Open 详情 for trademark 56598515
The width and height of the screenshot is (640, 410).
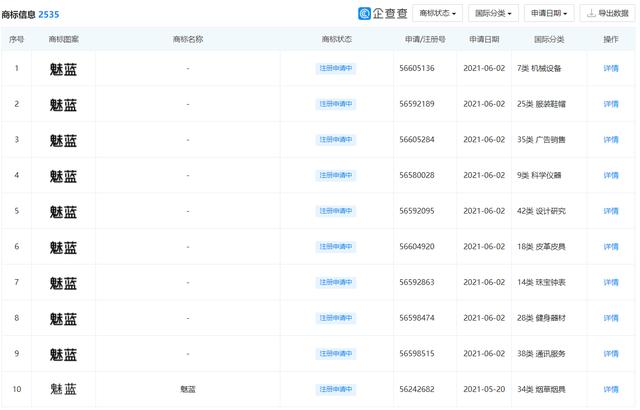point(611,354)
